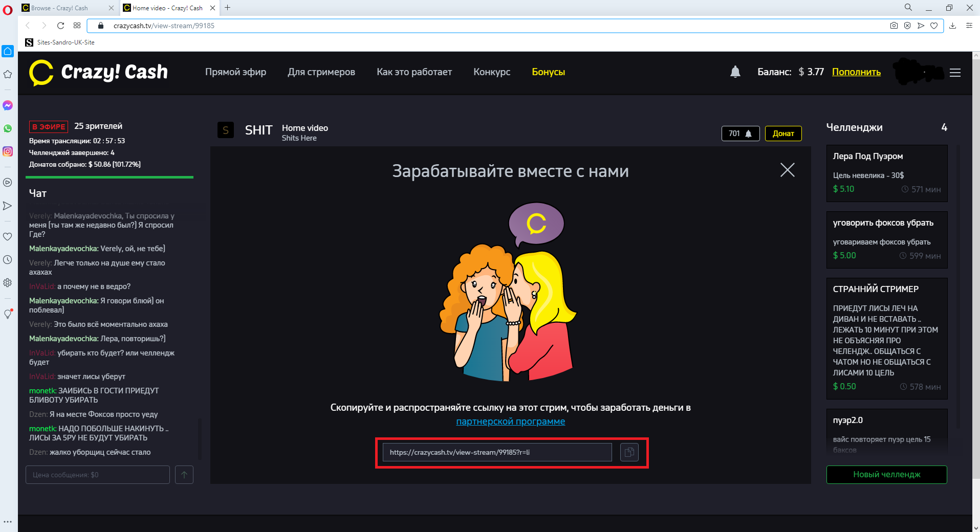The image size is (980, 532).
Task: Close the partner program popup
Action: (x=787, y=170)
